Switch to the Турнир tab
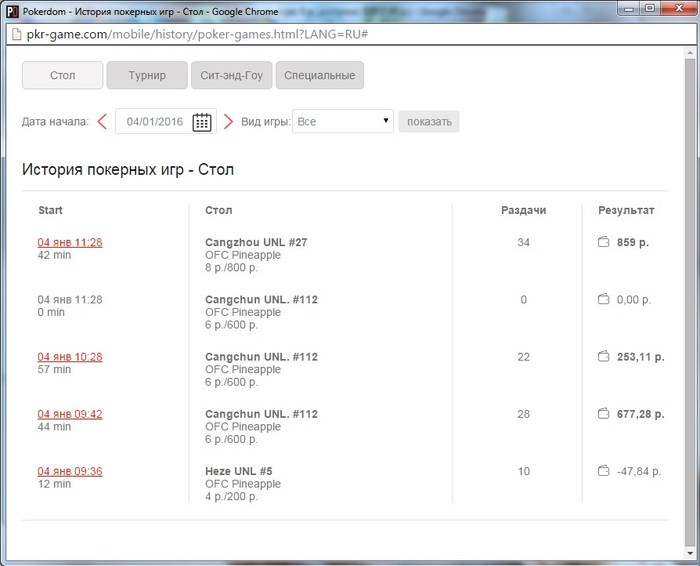Image resolution: width=700 pixels, height=566 pixels. tap(147, 75)
